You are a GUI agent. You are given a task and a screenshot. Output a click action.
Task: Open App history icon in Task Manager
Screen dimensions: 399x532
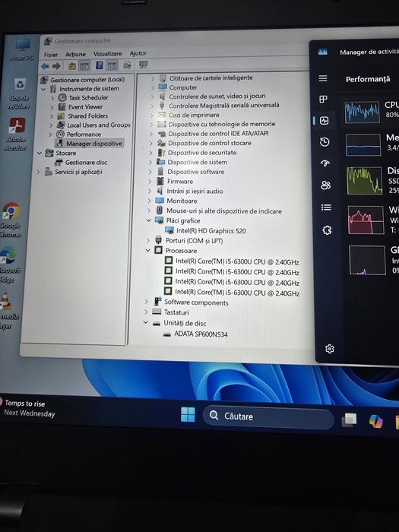(325, 142)
